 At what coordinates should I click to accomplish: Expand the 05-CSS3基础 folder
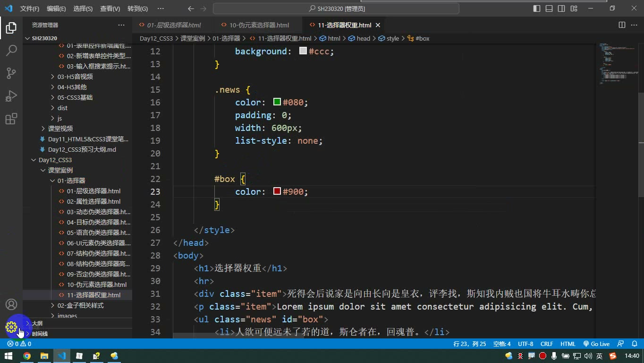click(75, 97)
